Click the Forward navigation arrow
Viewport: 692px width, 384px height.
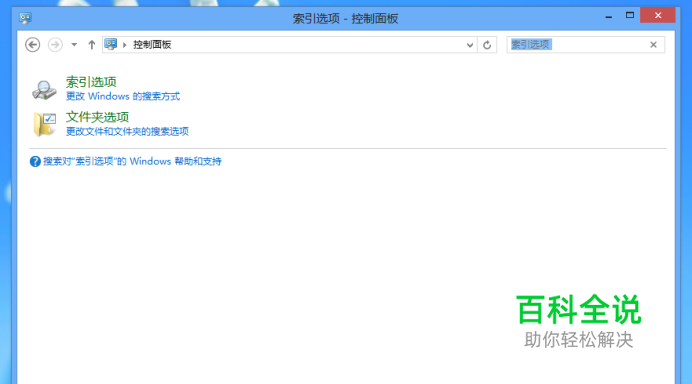(55, 45)
